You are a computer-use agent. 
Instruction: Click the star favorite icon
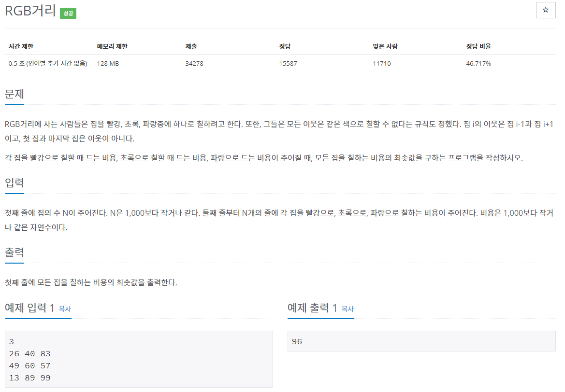coord(546,10)
